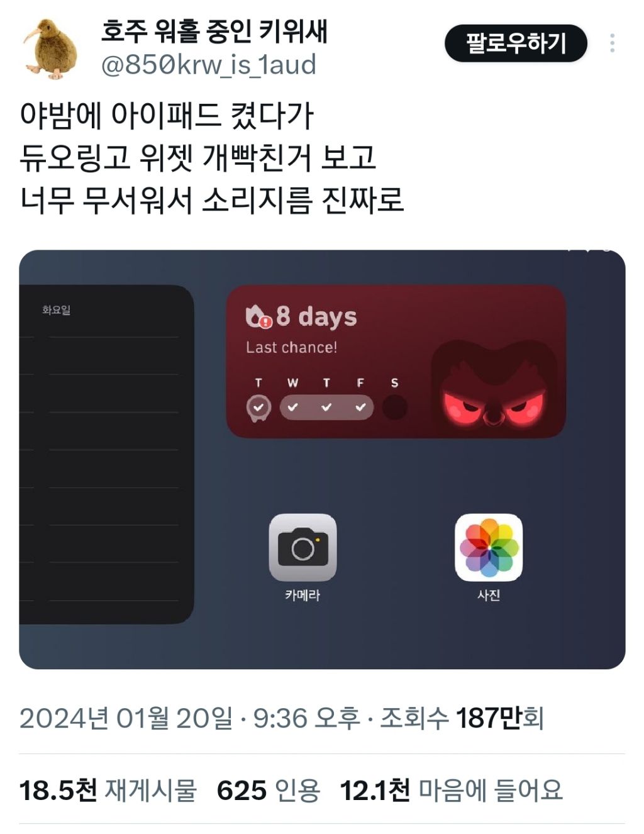
Task: Select the Tuesday streak checkmark circle
Action: (x=258, y=408)
